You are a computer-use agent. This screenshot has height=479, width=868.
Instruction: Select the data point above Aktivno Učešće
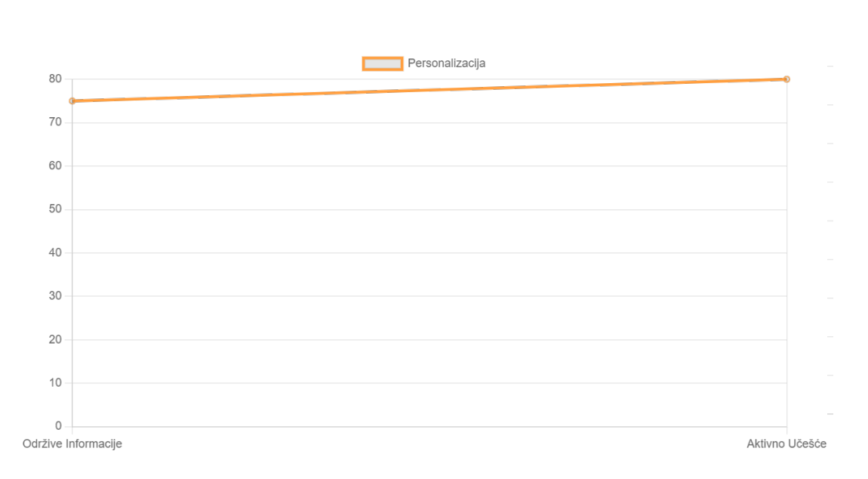coord(786,79)
